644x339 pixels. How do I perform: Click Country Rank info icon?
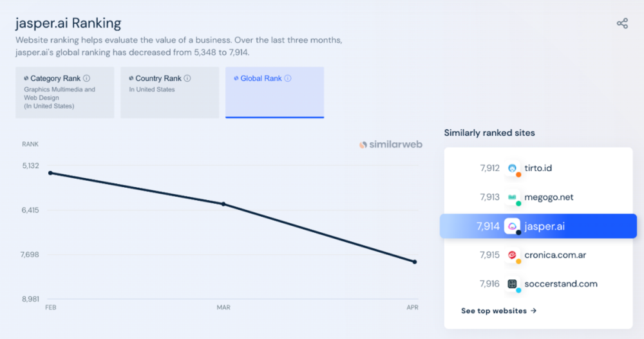(x=187, y=78)
